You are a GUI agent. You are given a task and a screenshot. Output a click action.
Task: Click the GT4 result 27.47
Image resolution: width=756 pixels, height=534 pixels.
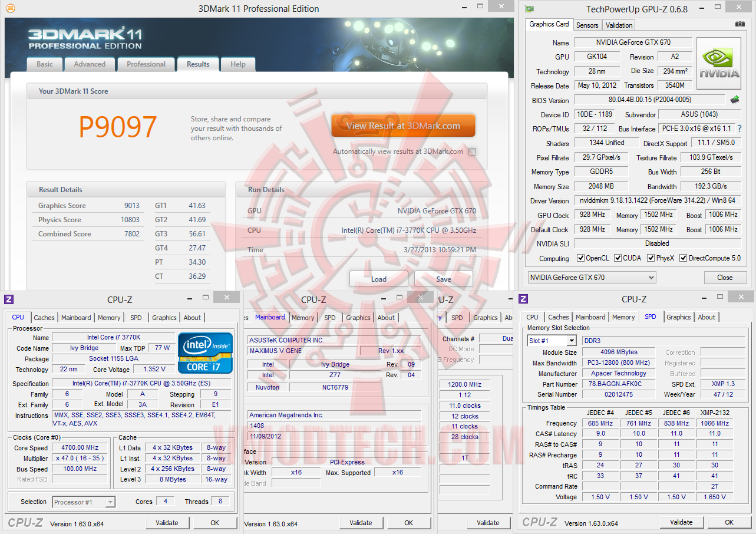[x=197, y=248]
